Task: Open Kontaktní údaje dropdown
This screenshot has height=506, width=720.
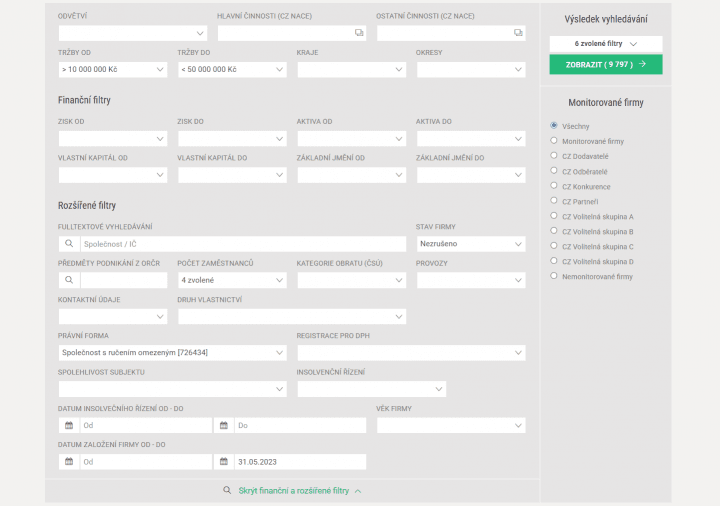Action: click(x=113, y=316)
